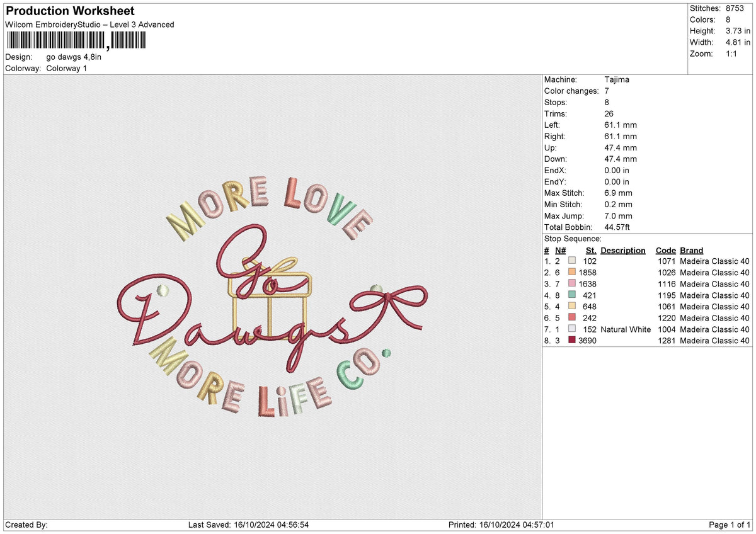Click the Machine value 'Tajima'

click(616, 80)
